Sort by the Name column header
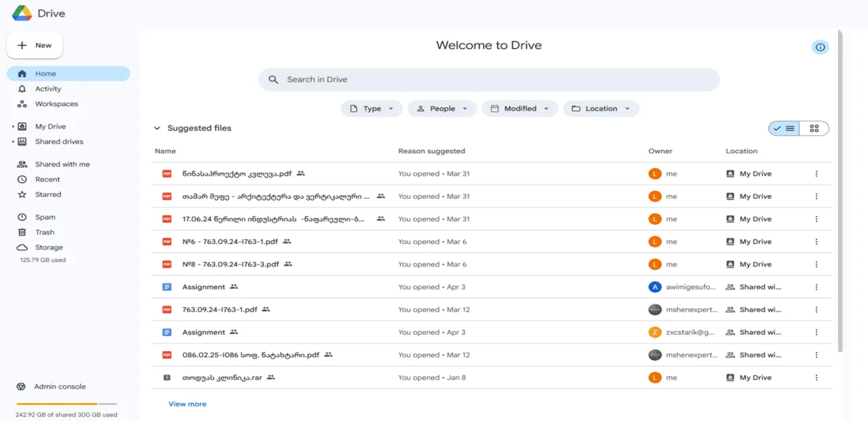The width and height of the screenshot is (868, 421). [165, 151]
